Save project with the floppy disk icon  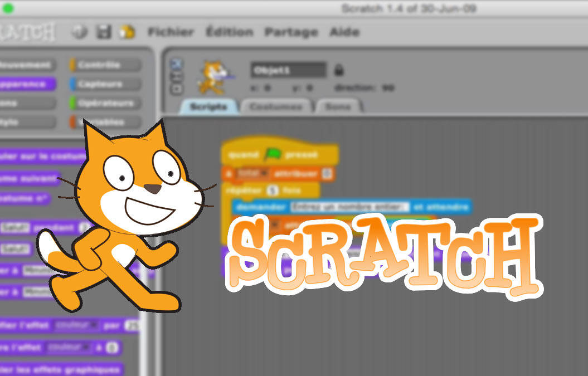(x=104, y=32)
